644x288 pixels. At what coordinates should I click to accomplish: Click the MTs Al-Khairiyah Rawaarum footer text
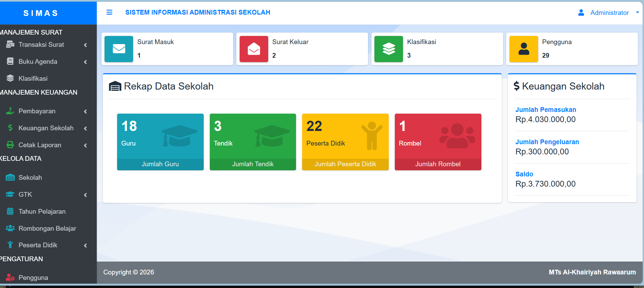tap(592, 272)
